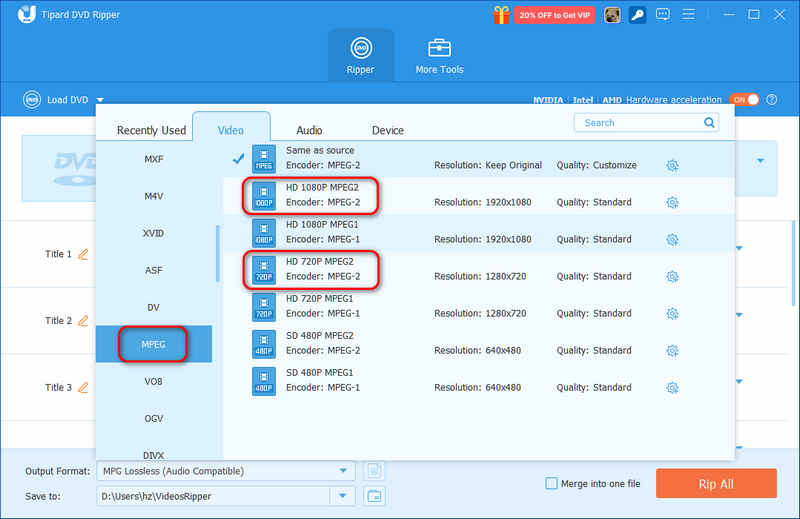Viewport: 800px width, 519px height.
Task: Select XVID in the format list
Action: (x=154, y=233)
